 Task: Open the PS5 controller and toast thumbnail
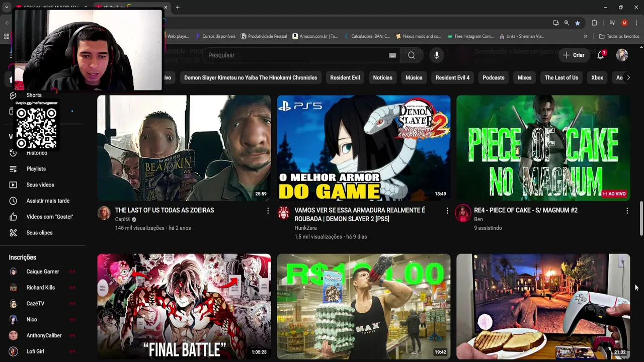click(543, 306)
